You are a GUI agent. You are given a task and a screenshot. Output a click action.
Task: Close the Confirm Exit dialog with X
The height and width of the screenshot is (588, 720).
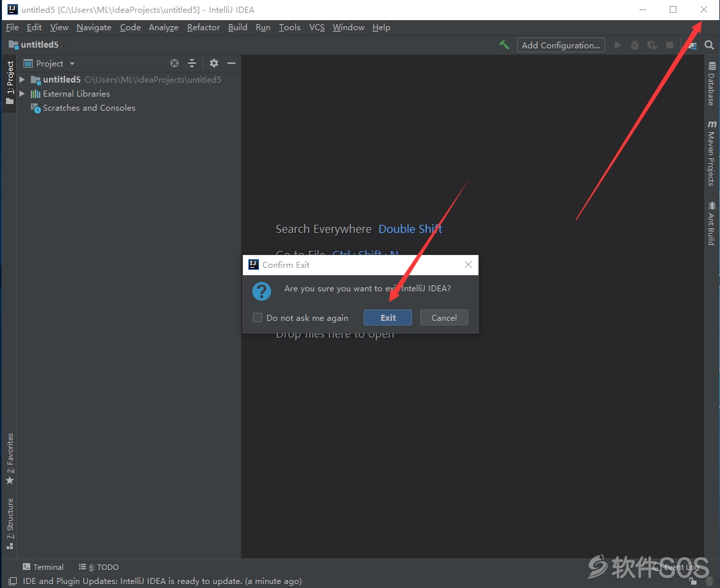pos(468,264)
